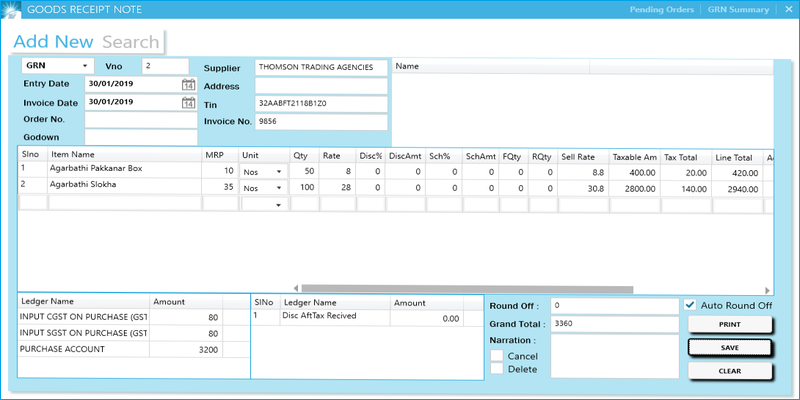Switch to the Search tab

coord(131,42)
